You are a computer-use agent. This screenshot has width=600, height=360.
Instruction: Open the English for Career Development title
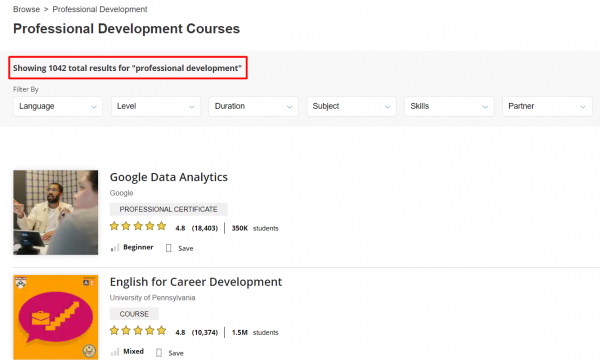coord(196,282)
